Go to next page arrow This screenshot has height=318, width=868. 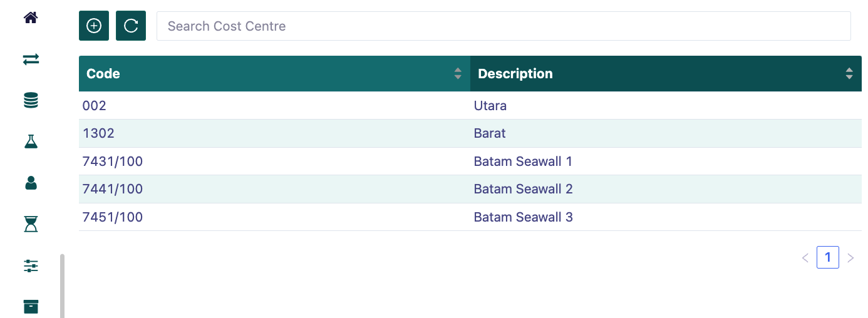click(x=850, y=258)
